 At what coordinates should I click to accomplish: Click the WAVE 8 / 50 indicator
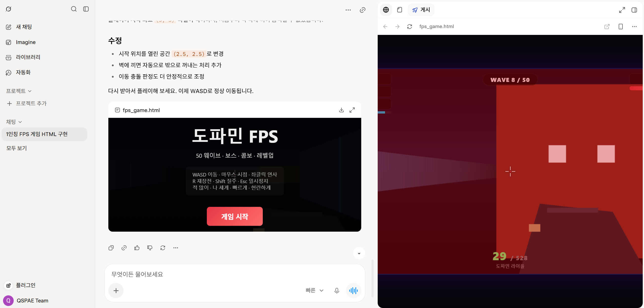pyautogui.click(x=510, y=80)
